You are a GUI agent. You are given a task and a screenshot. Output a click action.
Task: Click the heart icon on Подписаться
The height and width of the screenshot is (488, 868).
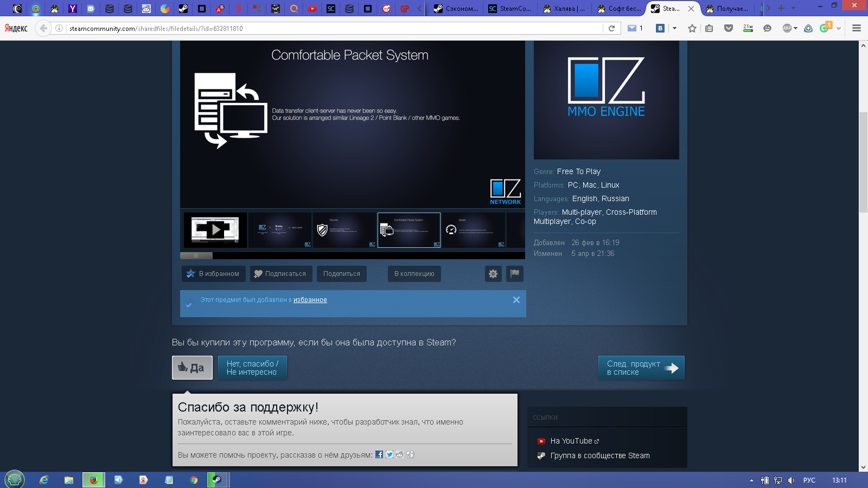[258, 274]
